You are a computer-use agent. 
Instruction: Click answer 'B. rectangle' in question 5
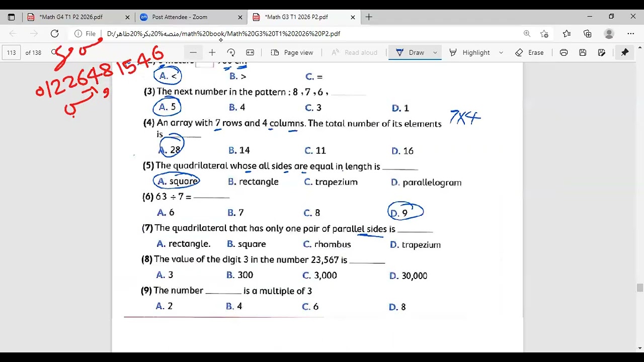pos(253,182)
